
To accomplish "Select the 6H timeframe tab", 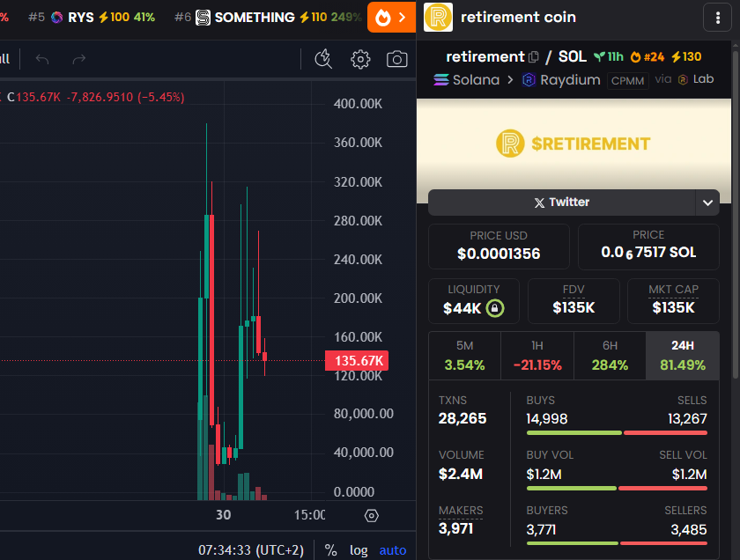I will 610,356.
